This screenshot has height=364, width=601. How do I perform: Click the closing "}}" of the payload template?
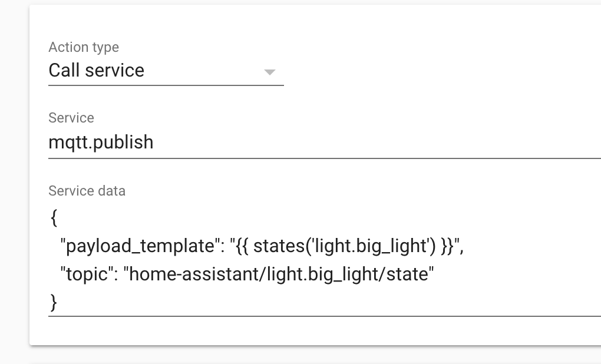pyautogui.click(x=447, y=246)
